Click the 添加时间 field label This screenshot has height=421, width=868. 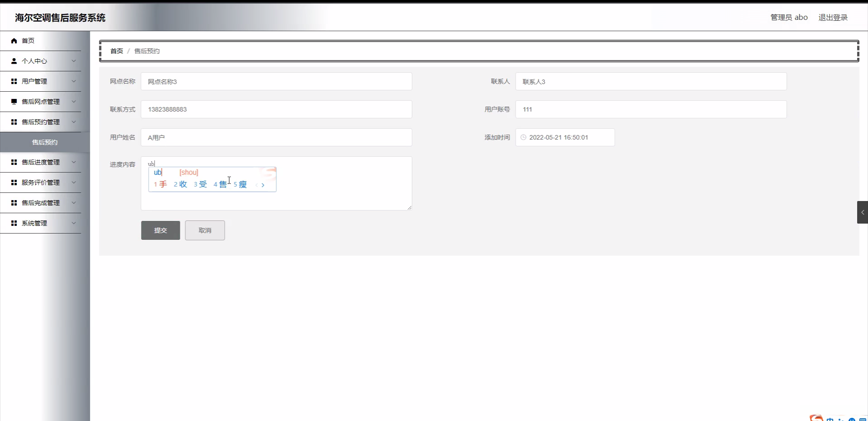click(497, 137)
